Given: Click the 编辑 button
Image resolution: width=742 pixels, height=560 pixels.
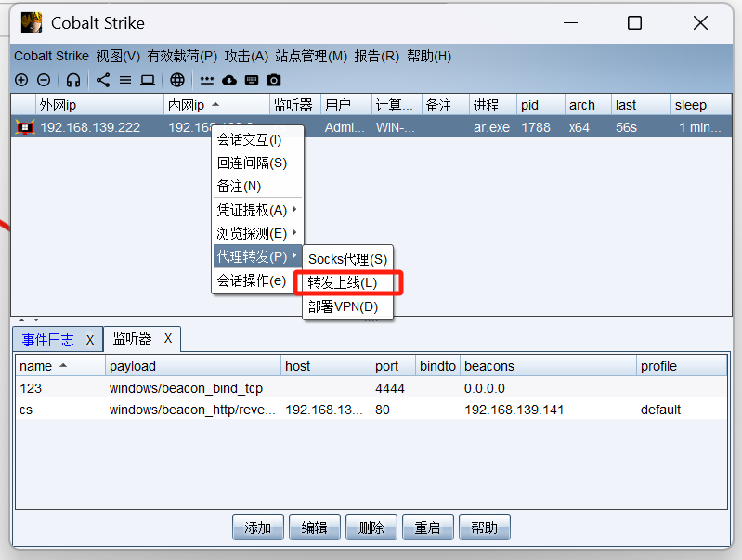Looking at the screenshot, I should pos(315,527).
